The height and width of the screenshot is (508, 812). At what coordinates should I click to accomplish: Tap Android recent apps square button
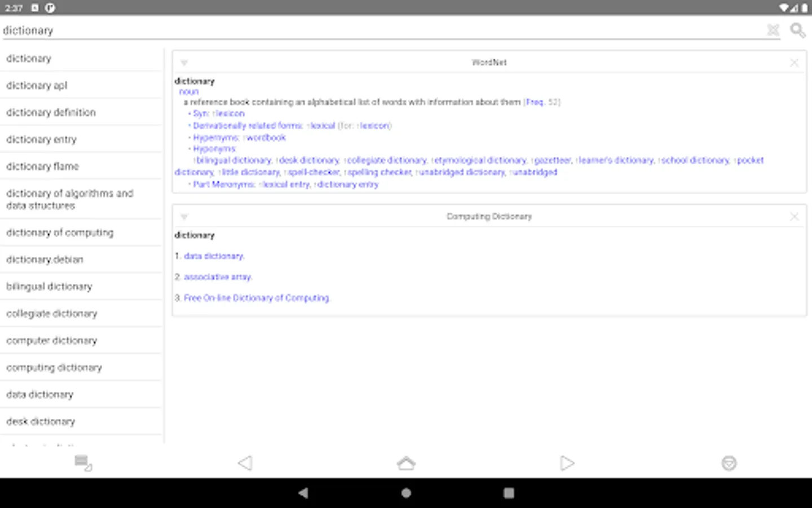pyautogui.click(x=509, y=493)
